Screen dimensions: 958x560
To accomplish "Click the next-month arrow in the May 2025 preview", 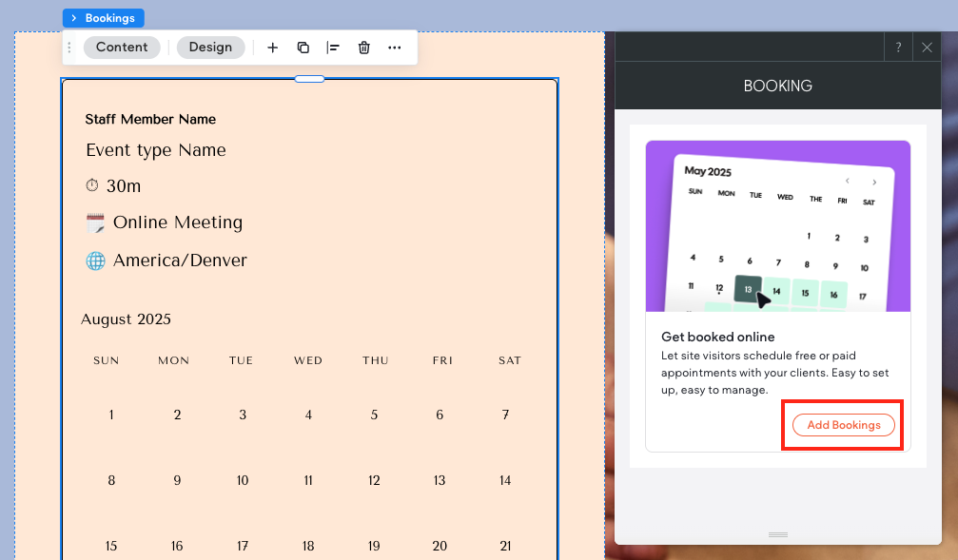I will (x=874, y=181).
